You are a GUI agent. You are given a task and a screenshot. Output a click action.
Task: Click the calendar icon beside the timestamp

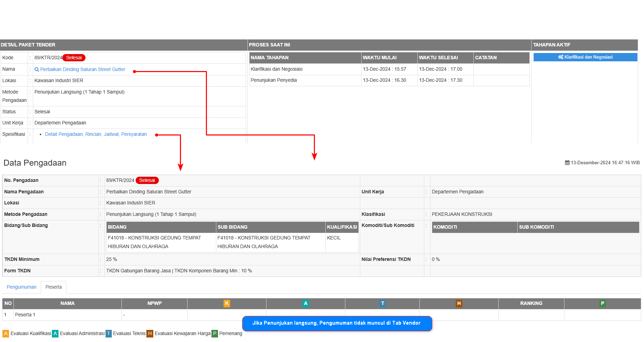(567, 163)
